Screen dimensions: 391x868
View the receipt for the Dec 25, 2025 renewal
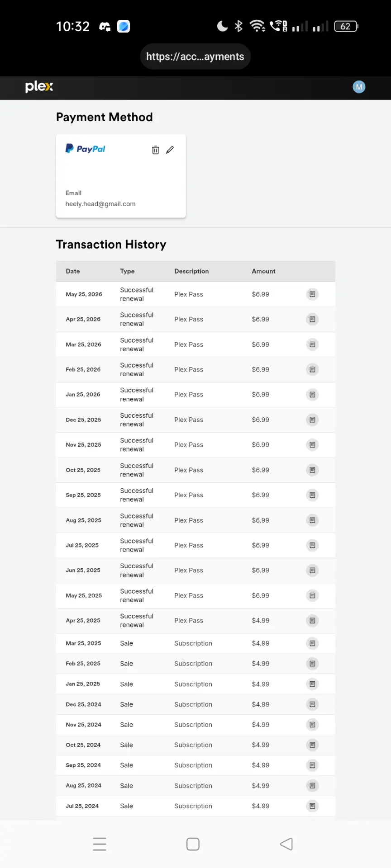point(312,420)
